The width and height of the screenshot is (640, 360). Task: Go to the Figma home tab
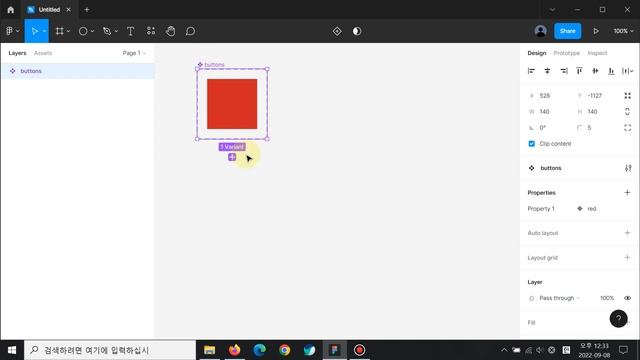point(11,9)
